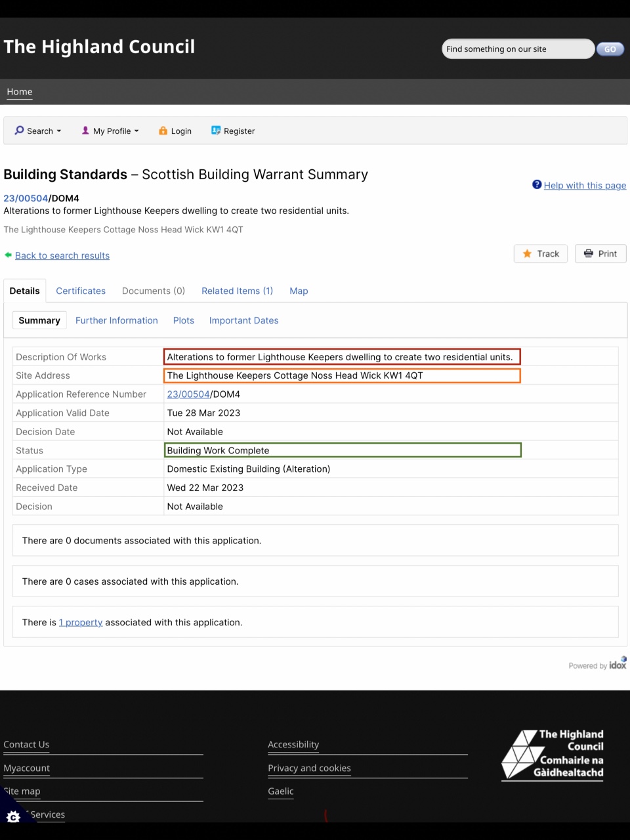Click the blue help question-mark icon
630x840 pixels.
coord(537,185)
